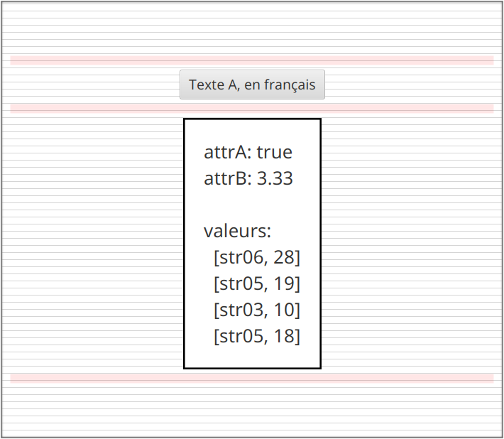Viewport: 504px width, 439px height.
Task: Click the word "true" after attrA
Action: (275, 152)
